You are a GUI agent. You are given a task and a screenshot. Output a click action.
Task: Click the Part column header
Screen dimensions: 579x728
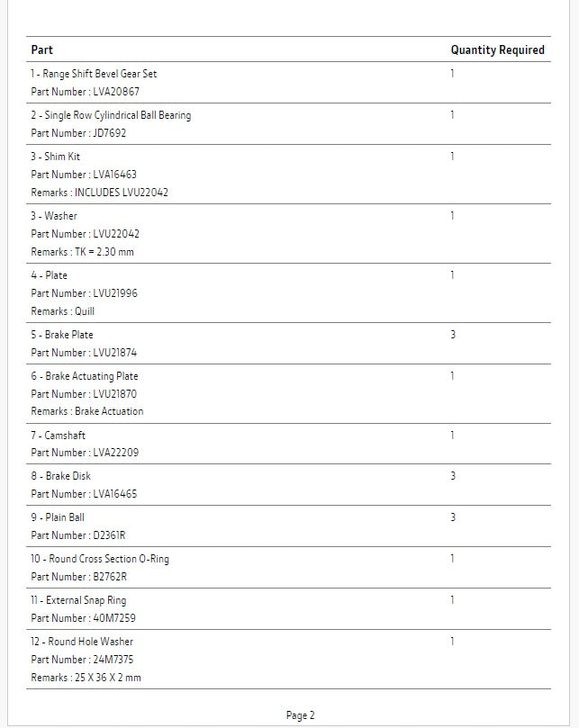pos(42,49)
